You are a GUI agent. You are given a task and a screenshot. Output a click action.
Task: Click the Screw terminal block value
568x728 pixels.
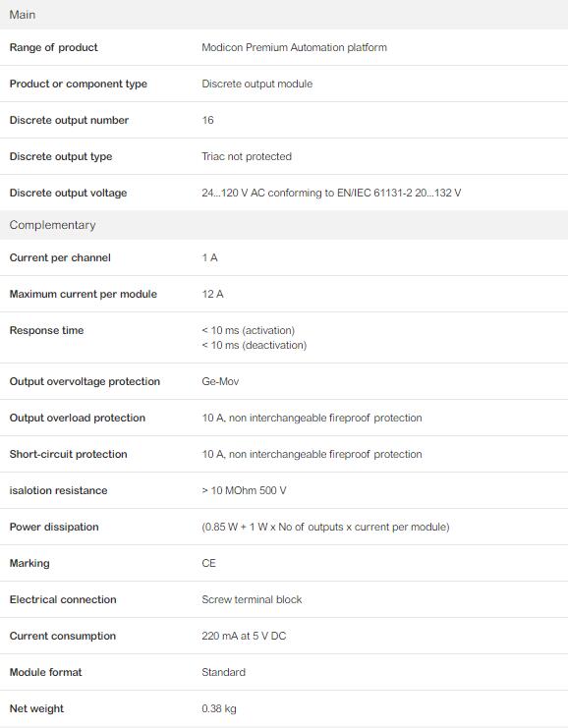(252, 599)
